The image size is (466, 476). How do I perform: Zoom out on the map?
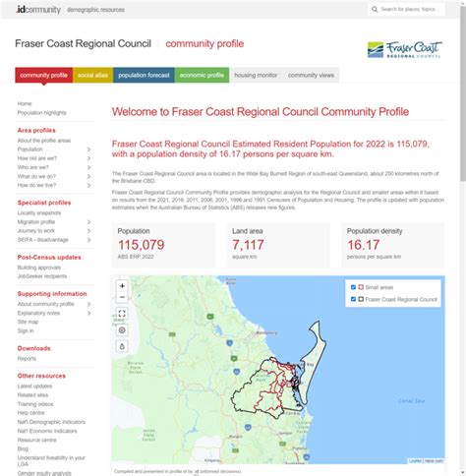click(x=122, y=297)
